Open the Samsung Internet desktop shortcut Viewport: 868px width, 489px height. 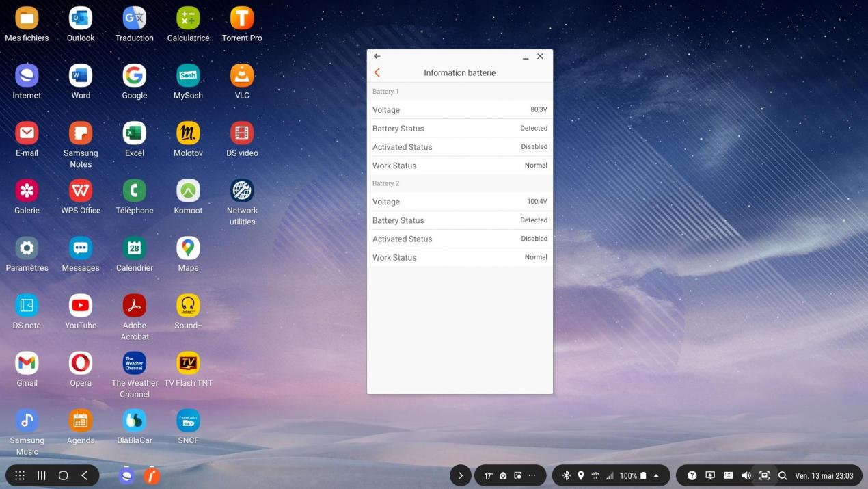pos(27,75)
